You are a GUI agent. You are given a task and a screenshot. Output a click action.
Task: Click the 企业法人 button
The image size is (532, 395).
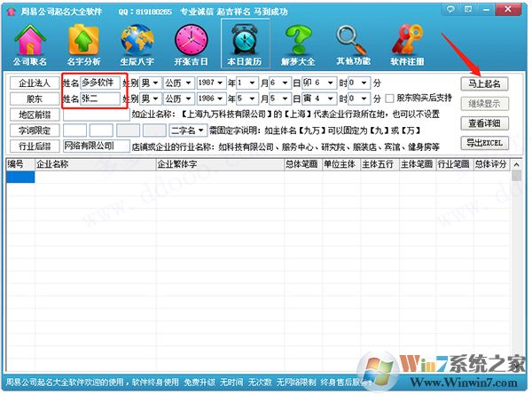tap(35, 83)
